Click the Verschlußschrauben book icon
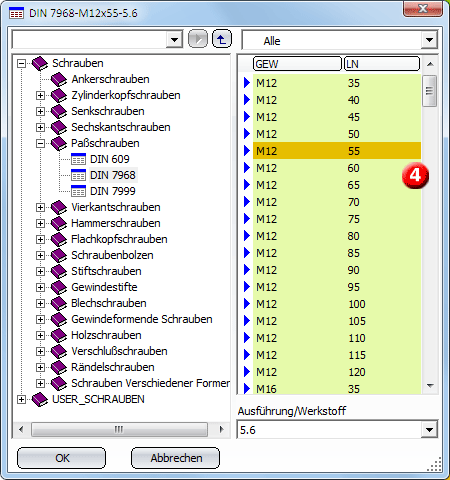This screenshot has height=480, width=450. pyautogui.click(x=59, y=351)
